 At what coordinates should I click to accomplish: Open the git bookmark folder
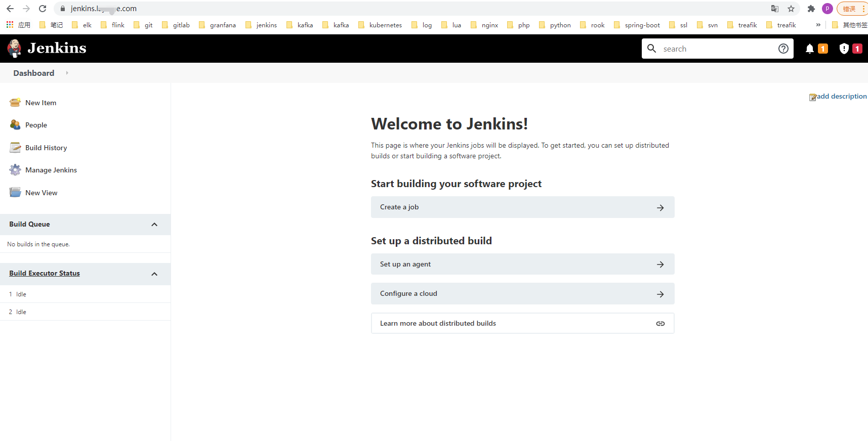[x=143, y=25]
